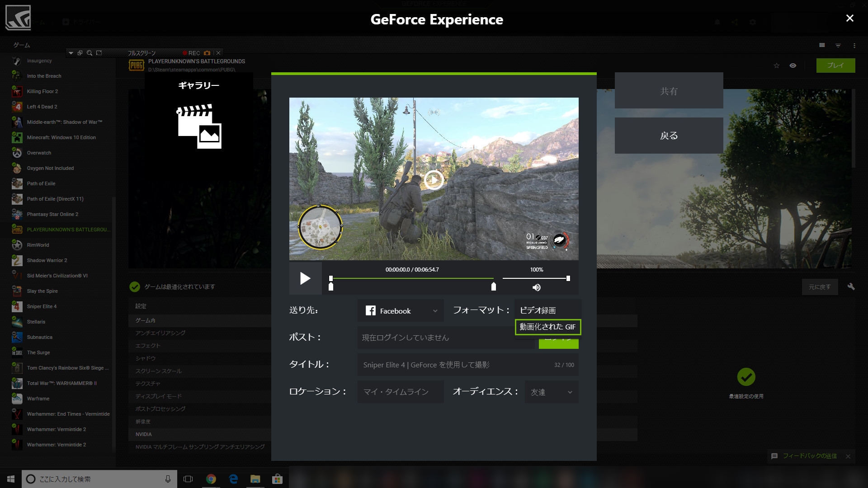Open the filter options icon
This screenshot has height=488, width=868.
[x=838, y=45]
